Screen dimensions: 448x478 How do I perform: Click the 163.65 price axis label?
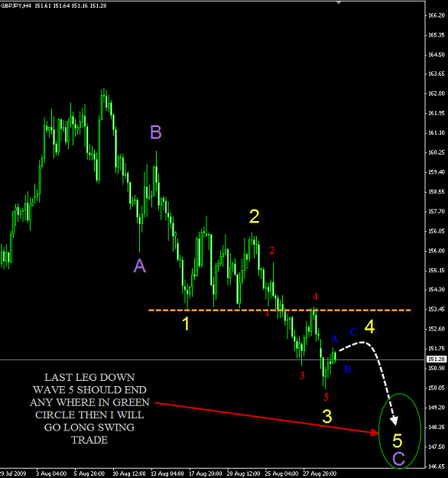[437, 73]
